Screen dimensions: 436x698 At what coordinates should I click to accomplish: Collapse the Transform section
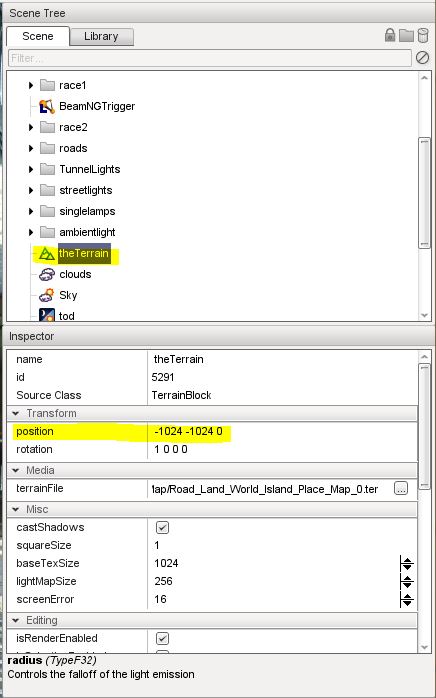coord(16,414)
